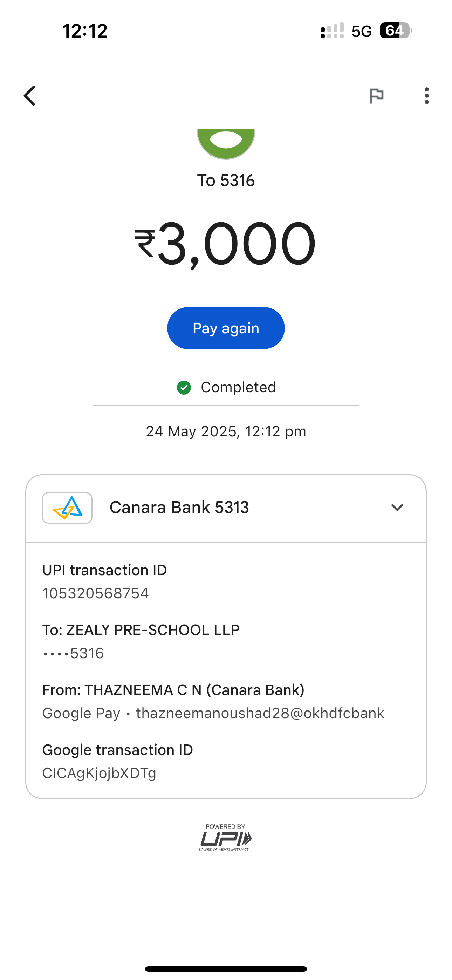Image resolution: width=452 pixels, height=980 pixels.
Task: Tap the home indicator bar
Action: (226, 968)
